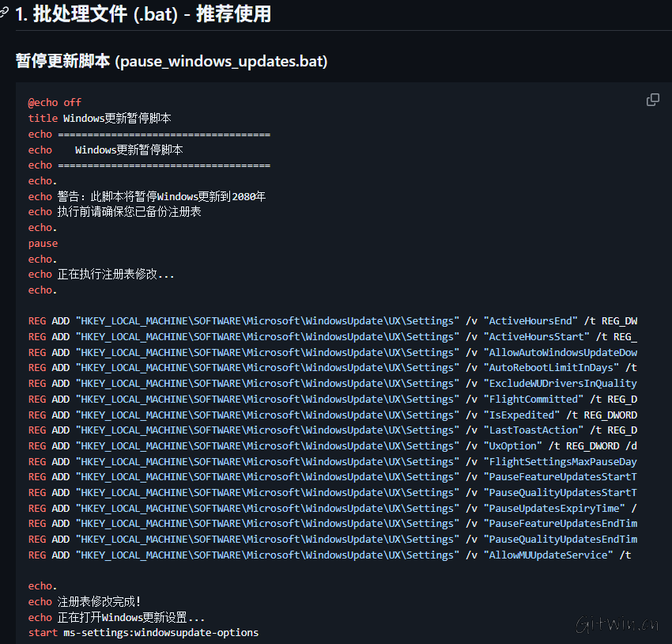The image size is (672, 644).
Task: Click the 'title Windows更新暂停脚本' line
Action: click(100, 118)
